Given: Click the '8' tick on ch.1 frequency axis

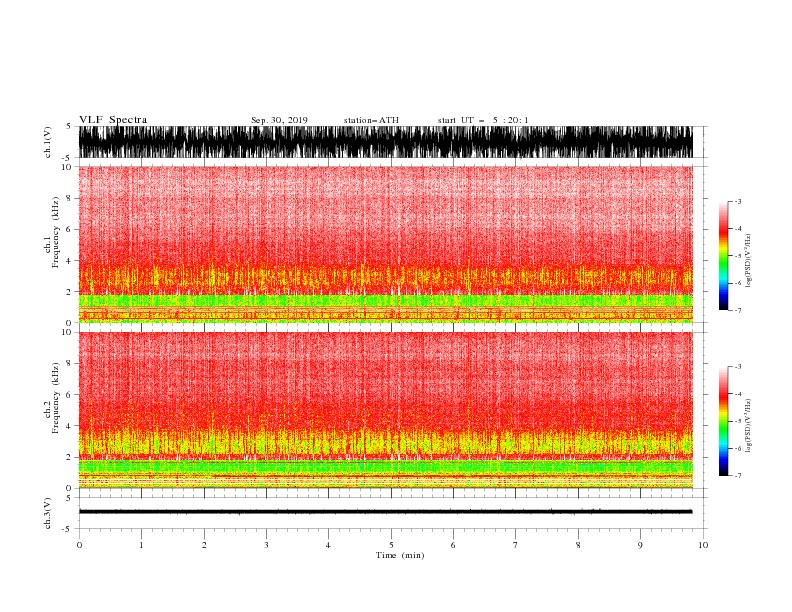Looking at the screenshot, I should [70, 198].
